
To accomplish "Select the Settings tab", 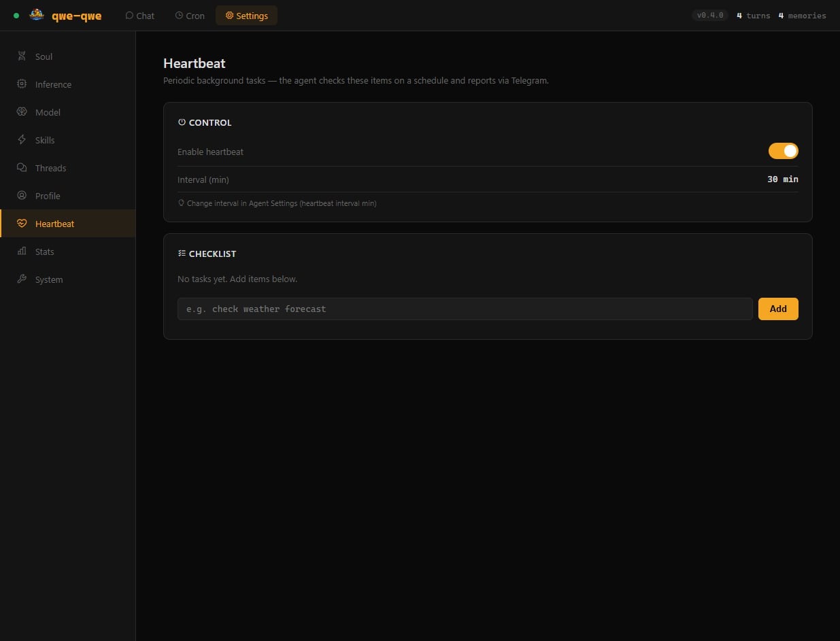I will coord(246,16).
